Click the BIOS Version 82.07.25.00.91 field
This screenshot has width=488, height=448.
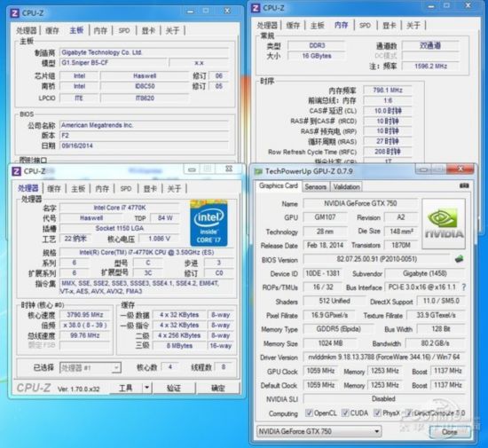pyautogui.click(x=376, y=259)
